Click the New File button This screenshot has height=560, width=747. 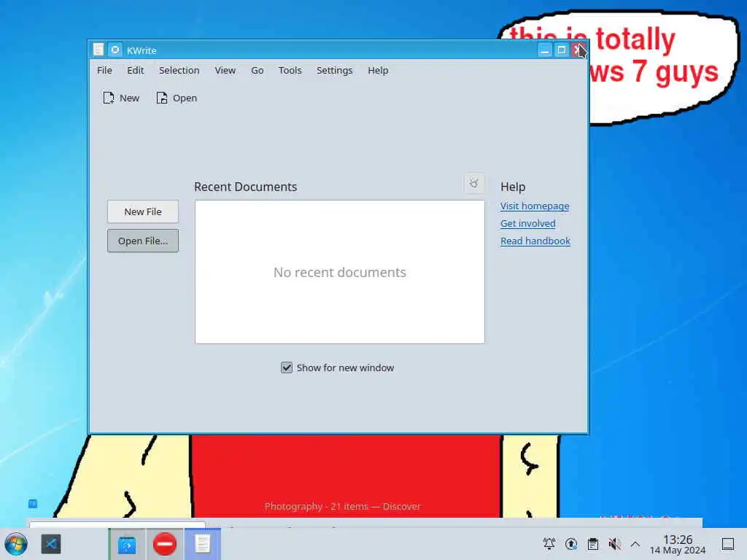(143, 211)
